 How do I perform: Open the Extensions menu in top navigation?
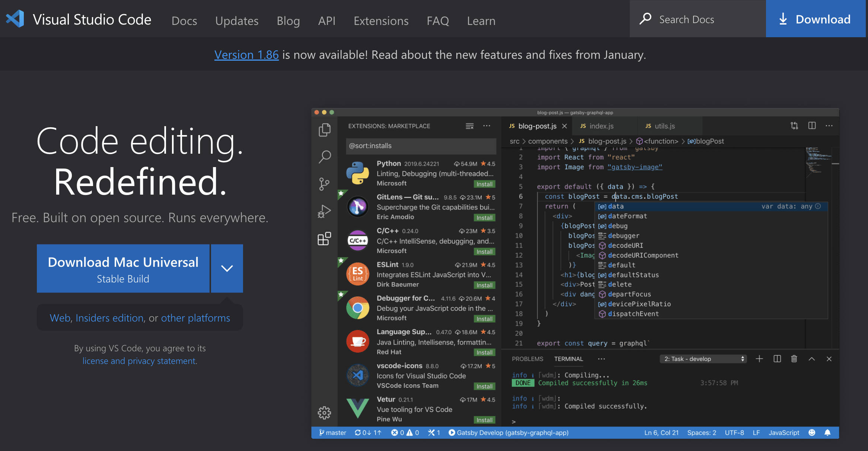[381, 21]
